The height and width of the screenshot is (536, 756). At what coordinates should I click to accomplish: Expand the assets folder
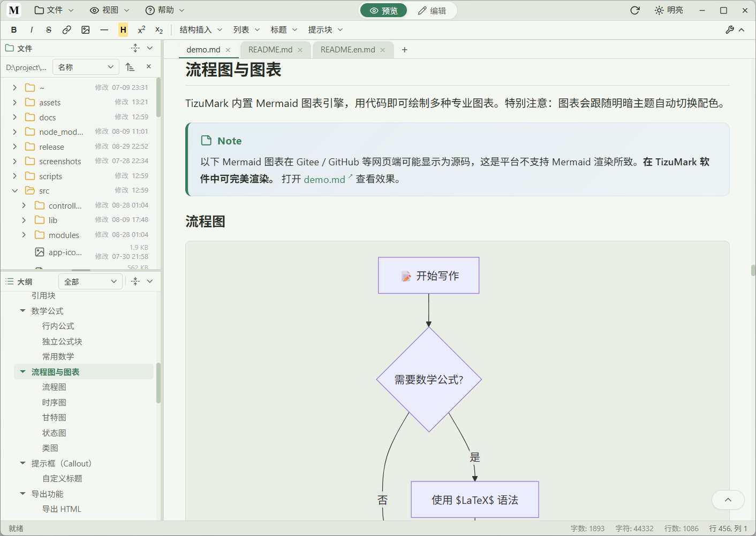pos(15,102)
